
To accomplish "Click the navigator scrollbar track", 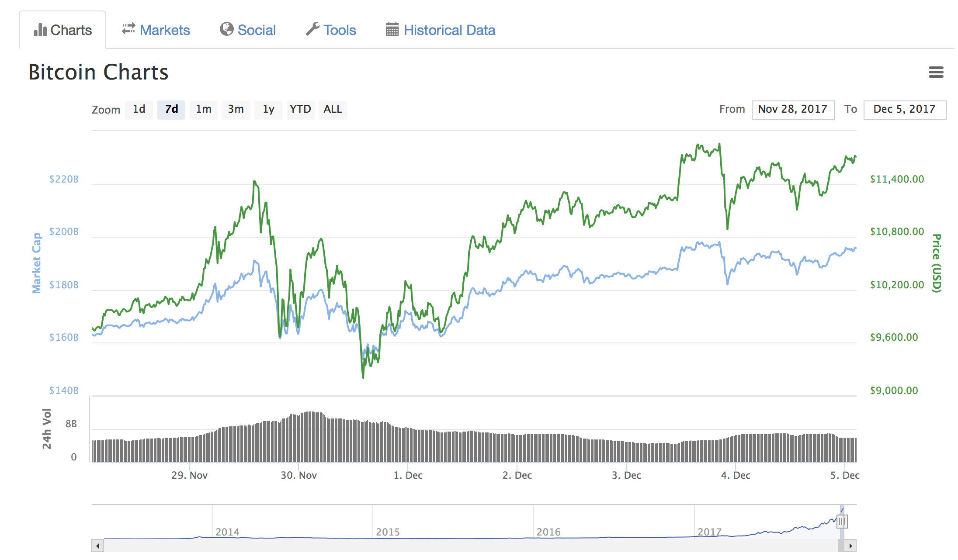I will point(470,546).
